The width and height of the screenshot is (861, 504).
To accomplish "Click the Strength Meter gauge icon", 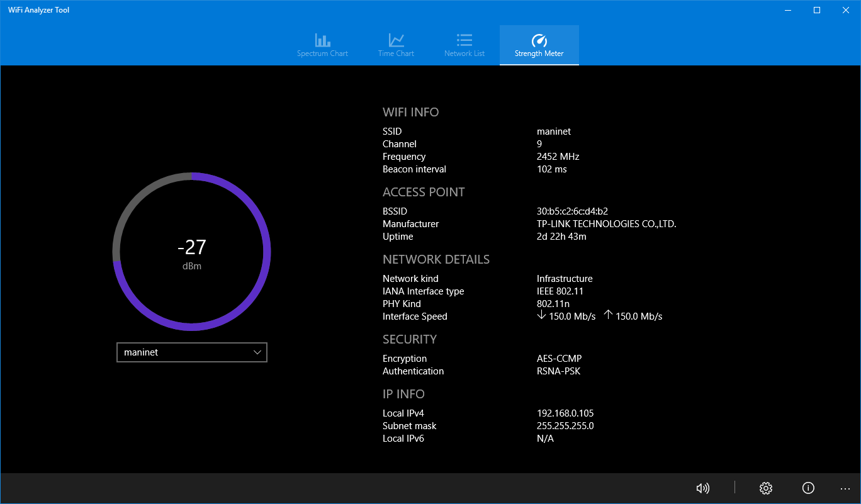I will pos(539,39).
